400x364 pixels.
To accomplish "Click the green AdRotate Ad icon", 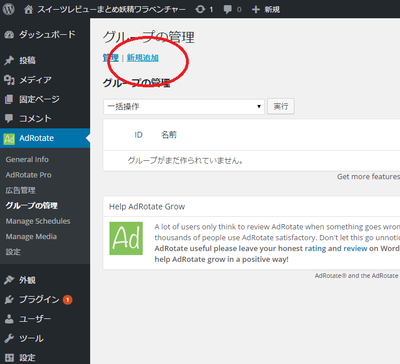I will [9, 138].
